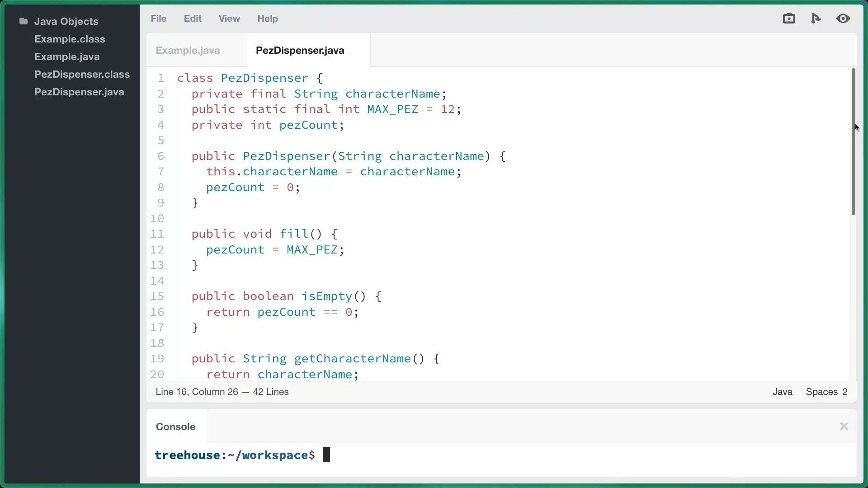Click line number 20 in the gutter

tap(157, 374)
